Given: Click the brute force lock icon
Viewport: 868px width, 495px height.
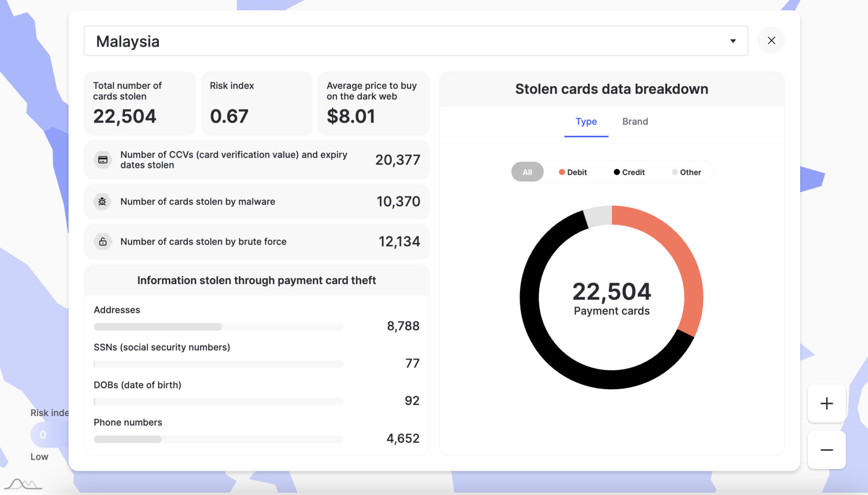Looking at the screenshot, I should pyautogui.click(x=103, y=242).
